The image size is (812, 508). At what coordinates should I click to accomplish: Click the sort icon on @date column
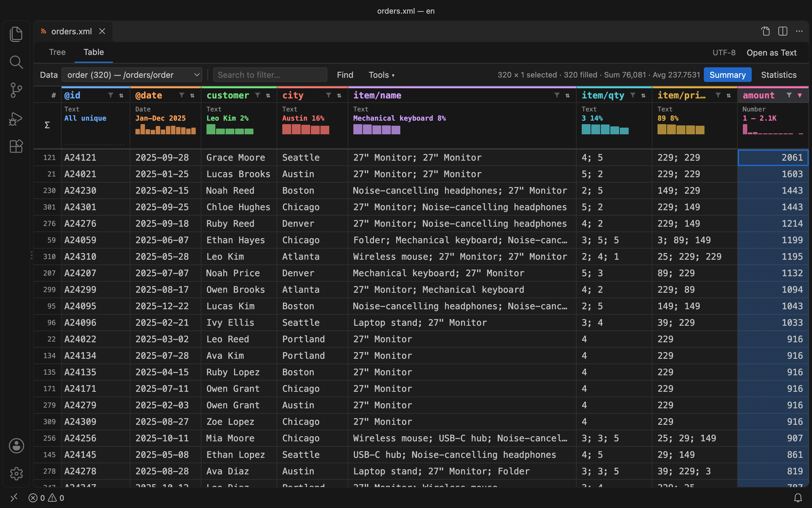[192, 96]
